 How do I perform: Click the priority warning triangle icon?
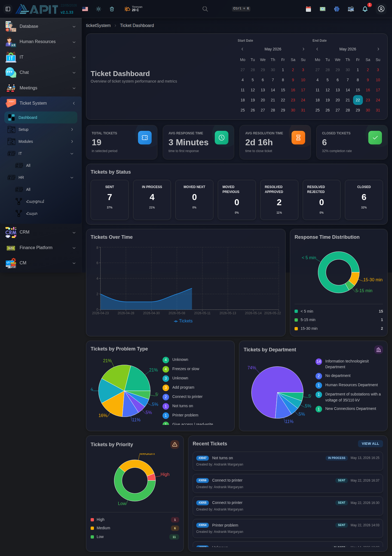(175, 445)
